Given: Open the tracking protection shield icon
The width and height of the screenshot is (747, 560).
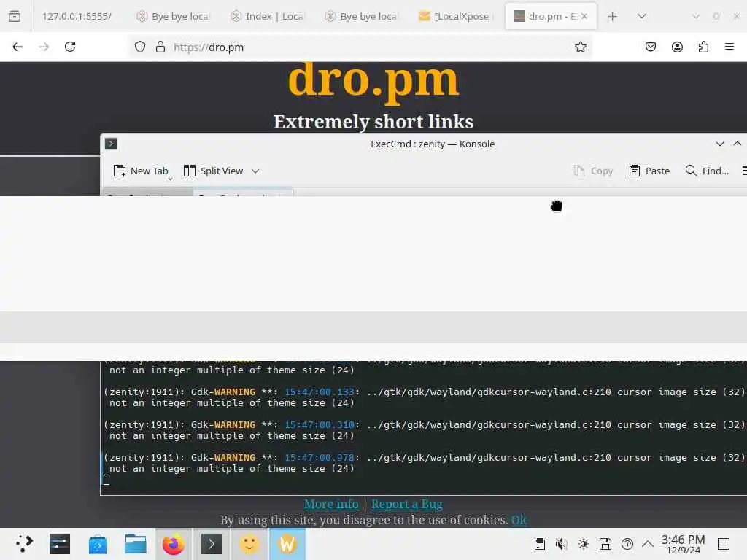Looking at the screenshot, I should pyautogui.click(x=139, y=47).
